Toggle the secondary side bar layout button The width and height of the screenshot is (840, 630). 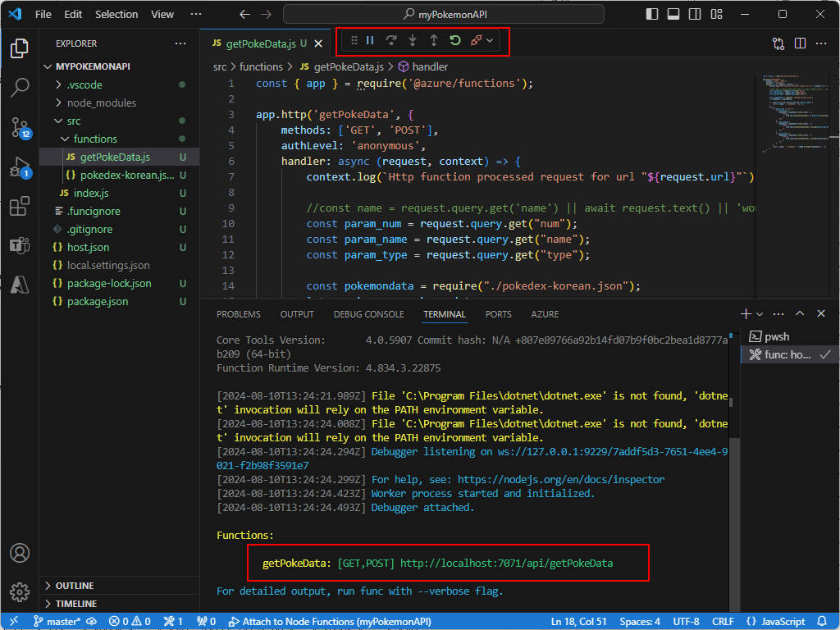click(695, 15)
